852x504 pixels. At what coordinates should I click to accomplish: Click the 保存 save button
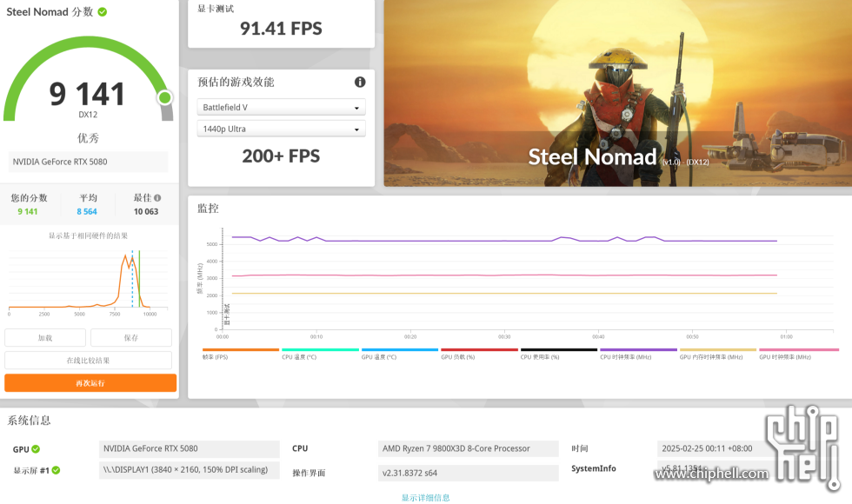131,337
